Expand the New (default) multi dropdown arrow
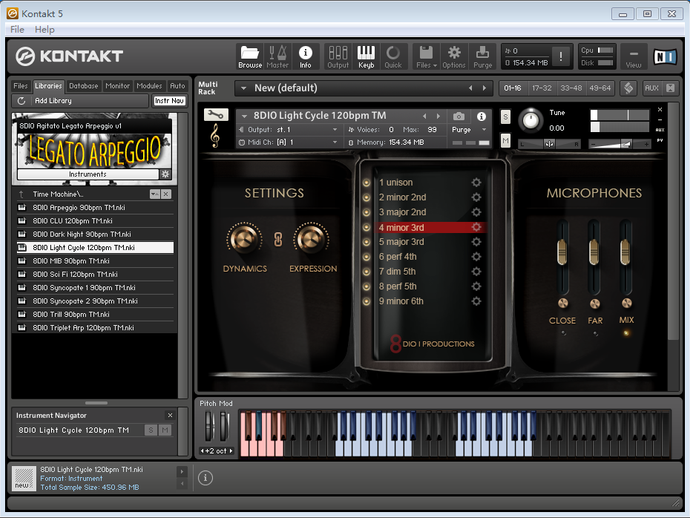690x518 pixels. point(243,88)
